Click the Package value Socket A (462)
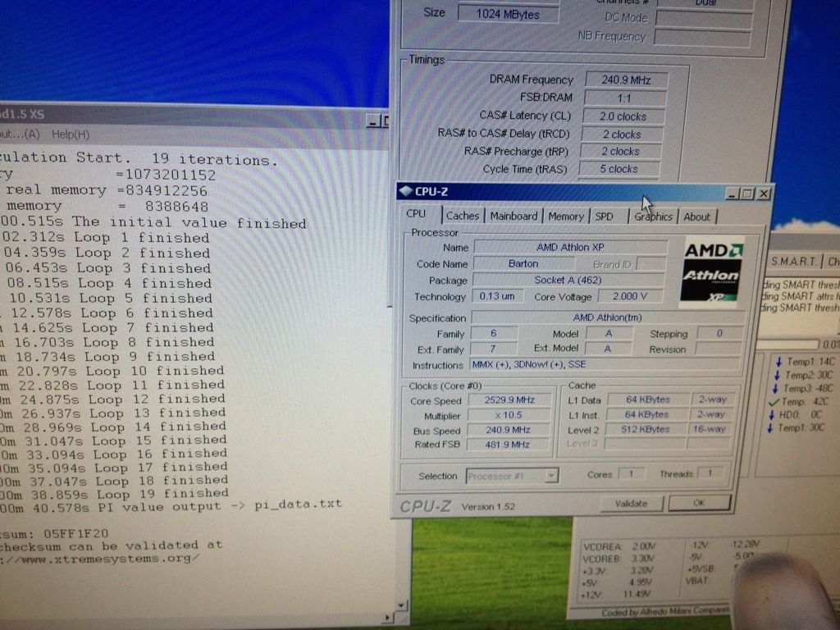Viewport: 840px width, 630px height. pos(568,280)
